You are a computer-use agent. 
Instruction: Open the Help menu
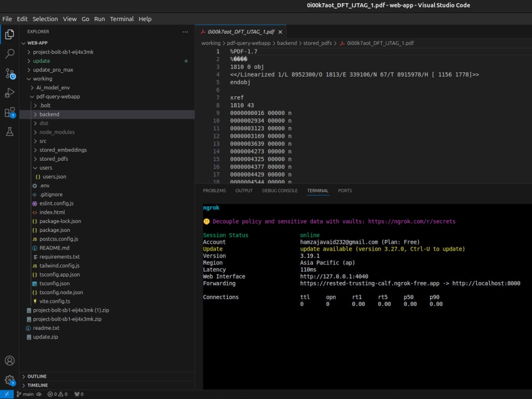point(145,19)
